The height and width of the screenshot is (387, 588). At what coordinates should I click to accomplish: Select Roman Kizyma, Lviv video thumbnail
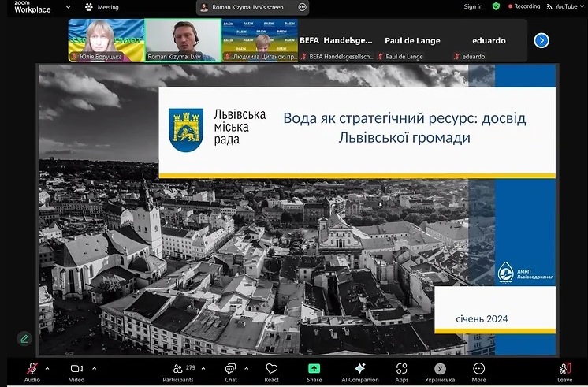(x=183, y=40)
